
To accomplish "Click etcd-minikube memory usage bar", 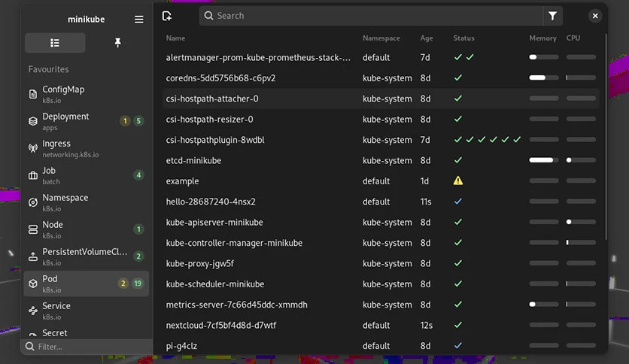I will 544,160.
